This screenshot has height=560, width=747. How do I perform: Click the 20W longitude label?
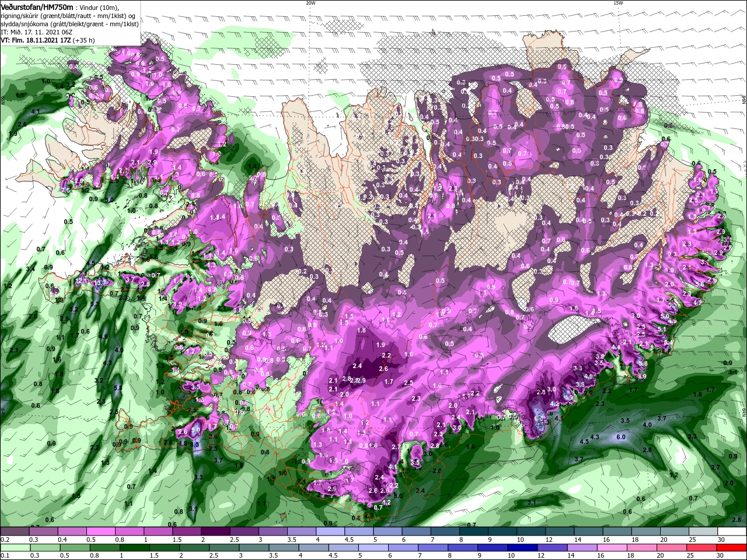(x=310, y=2)
